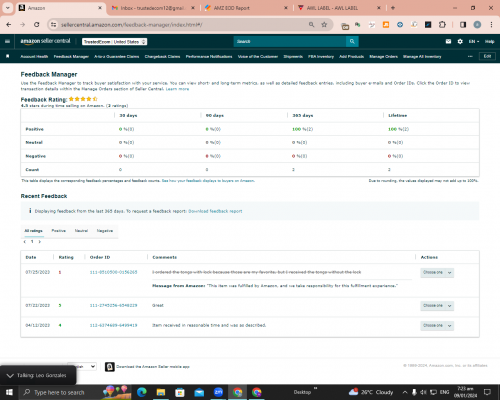Click the Learn more link
The width and height of the screenshot is (500, 400).
point(177,89)
